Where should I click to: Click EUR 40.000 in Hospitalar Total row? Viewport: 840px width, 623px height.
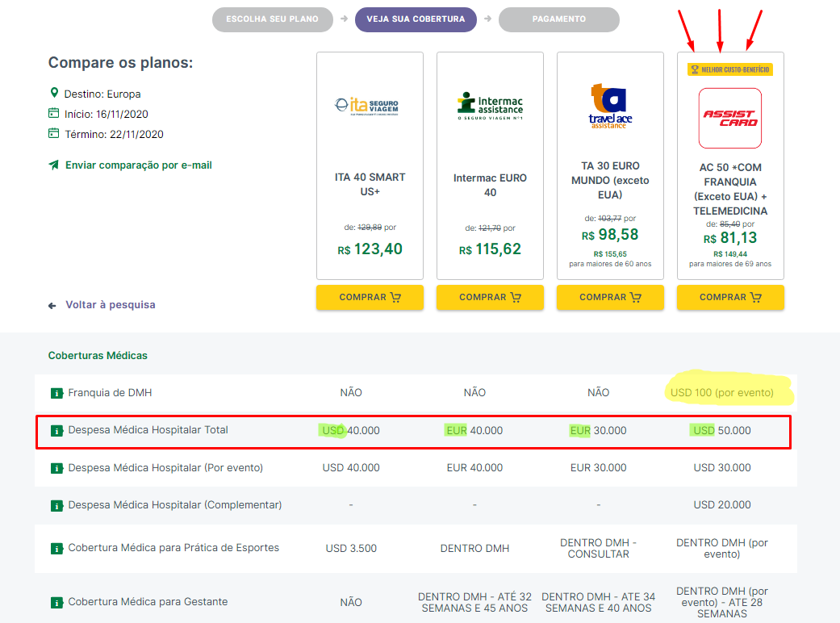[x=474, y=431]
